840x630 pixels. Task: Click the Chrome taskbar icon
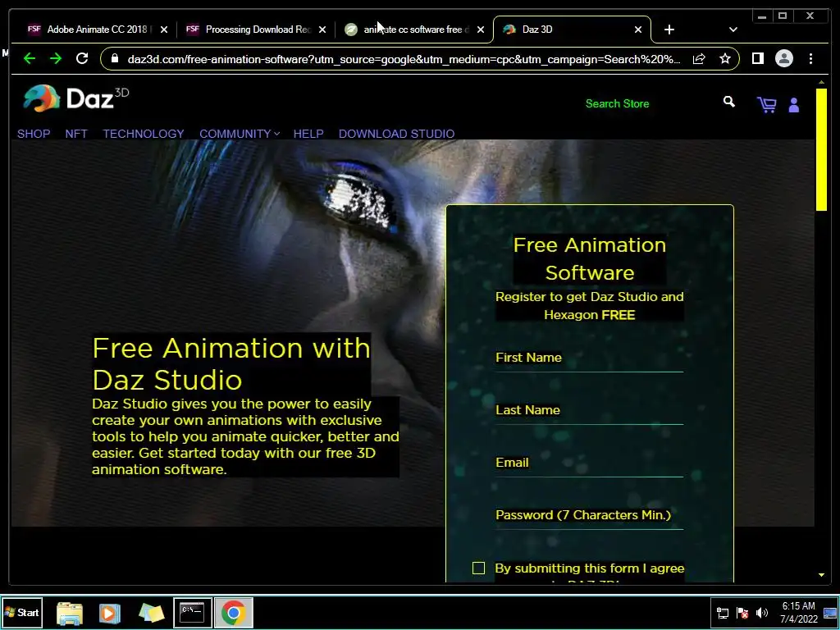[x=234, y=612]
